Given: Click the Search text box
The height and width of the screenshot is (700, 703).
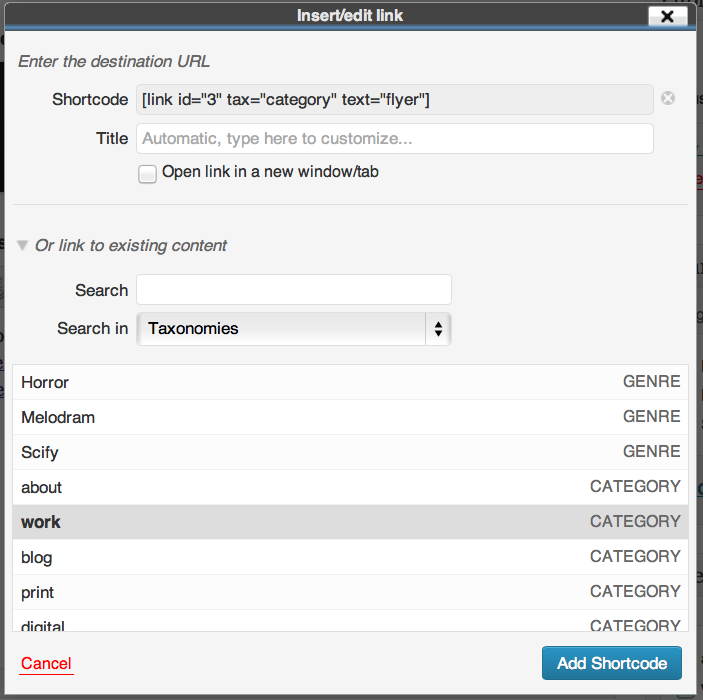Looking at the screenshot, I should tap(294, 290).
